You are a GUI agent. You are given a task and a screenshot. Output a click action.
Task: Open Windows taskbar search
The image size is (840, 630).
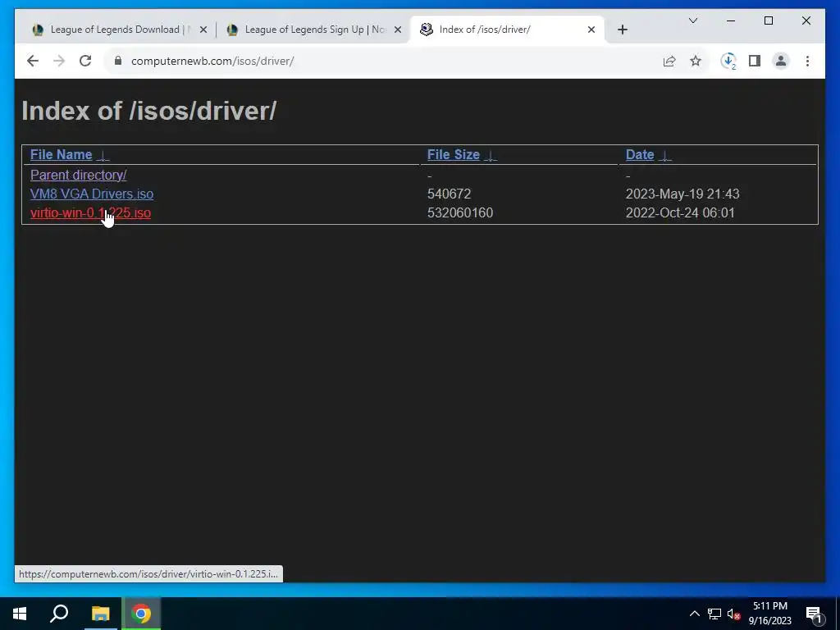click(59, 614)
